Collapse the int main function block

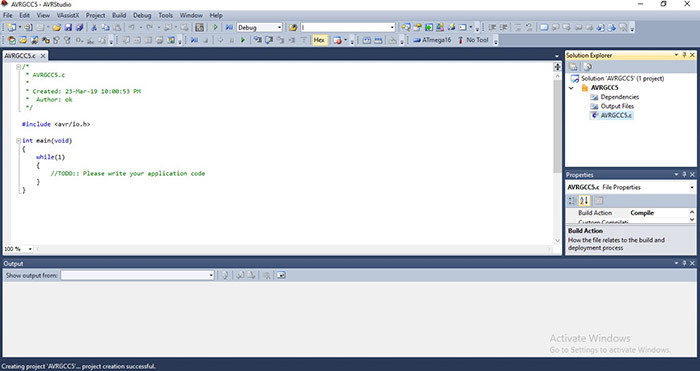18,141
